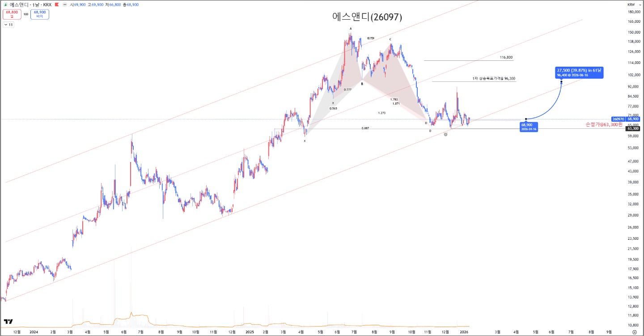The width and height of the screenshot is (644, 336).
Task: Select the 1차 상승목표가격 96,300 label
Action: (x=494, y=79)
